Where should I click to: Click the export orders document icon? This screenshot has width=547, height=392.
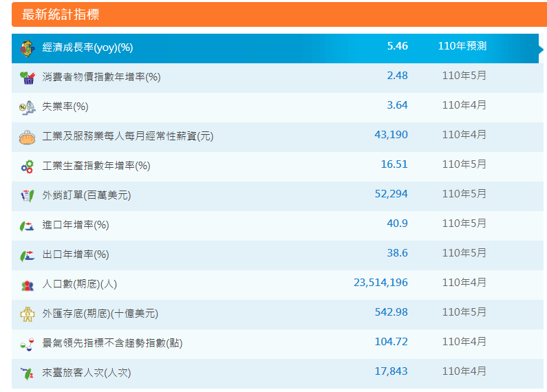(x=27, y=195)
